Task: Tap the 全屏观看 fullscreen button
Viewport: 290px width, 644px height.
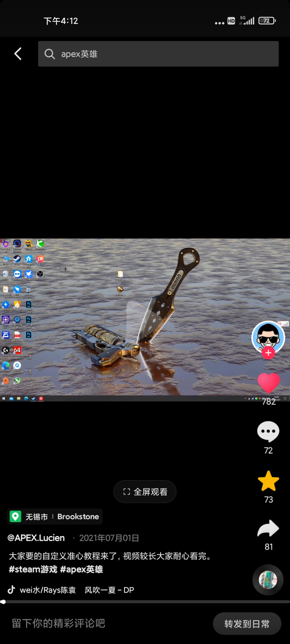Action: click(x=145, y=492)
